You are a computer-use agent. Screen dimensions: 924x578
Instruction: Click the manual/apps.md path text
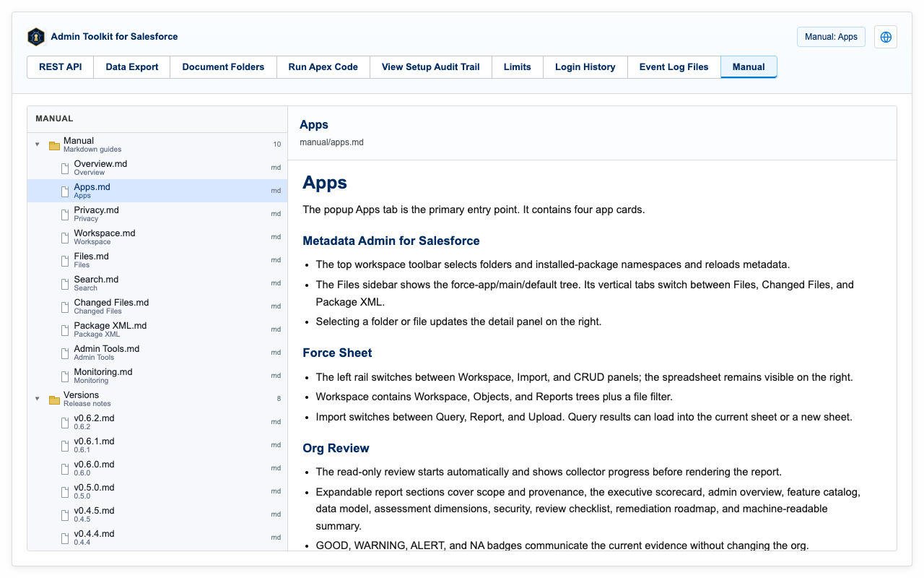(331, 142)
